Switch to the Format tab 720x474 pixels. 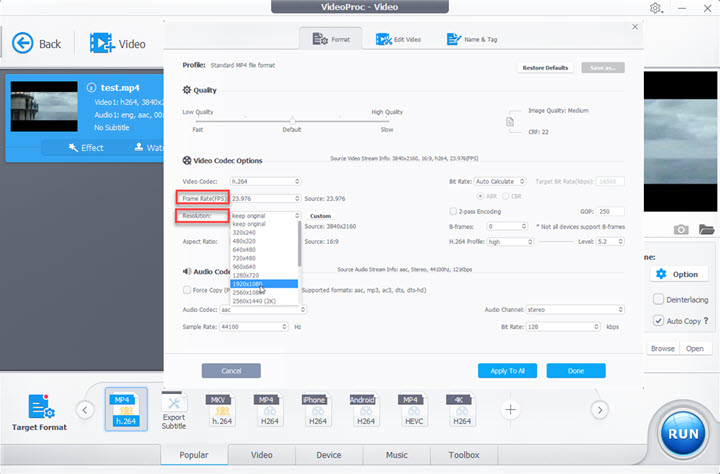(331, 39)
